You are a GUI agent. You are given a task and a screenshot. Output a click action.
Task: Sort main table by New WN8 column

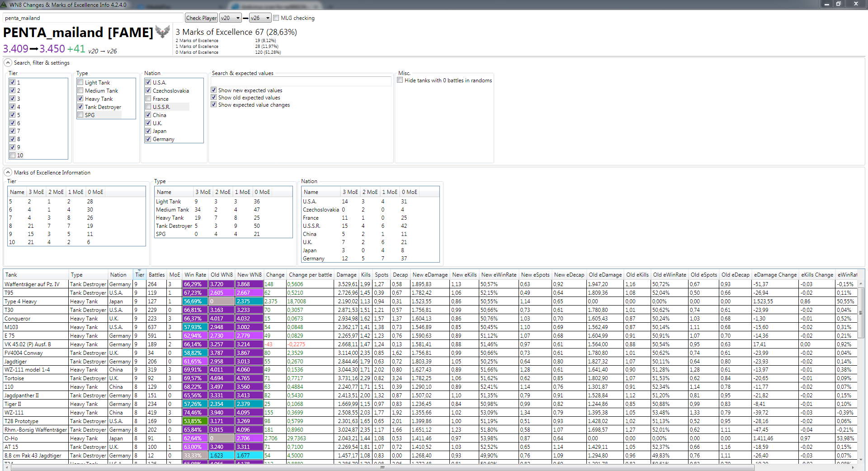pyautogui.click(x=250, y=275)
